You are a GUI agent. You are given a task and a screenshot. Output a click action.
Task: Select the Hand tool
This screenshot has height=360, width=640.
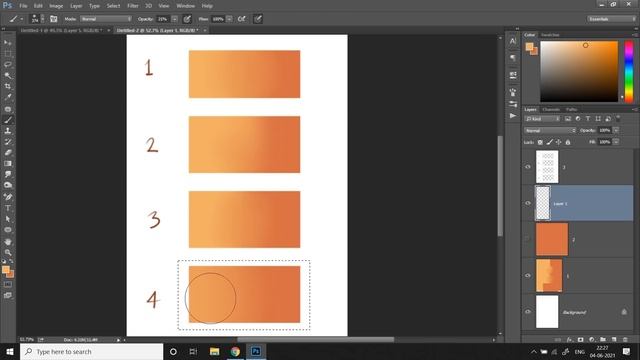pos(8,242)
